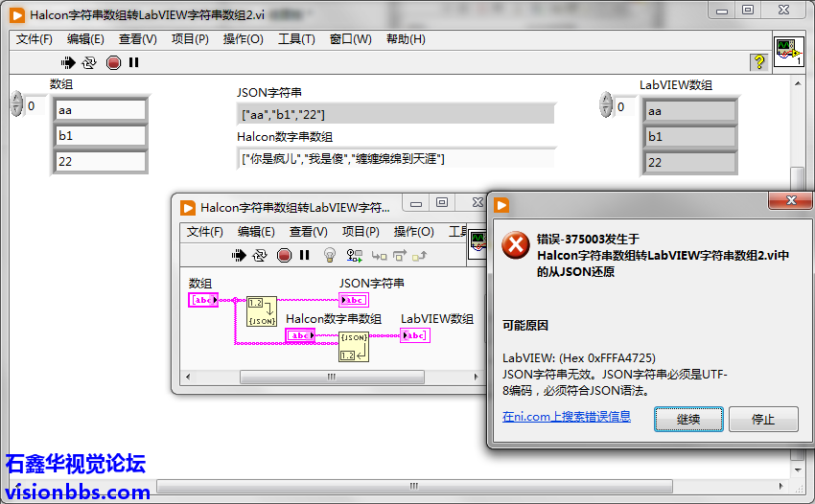815x504 pixels.
Task: Click 停止 button in error dialog
Action: pyautogui.click(x=763, y=420)
